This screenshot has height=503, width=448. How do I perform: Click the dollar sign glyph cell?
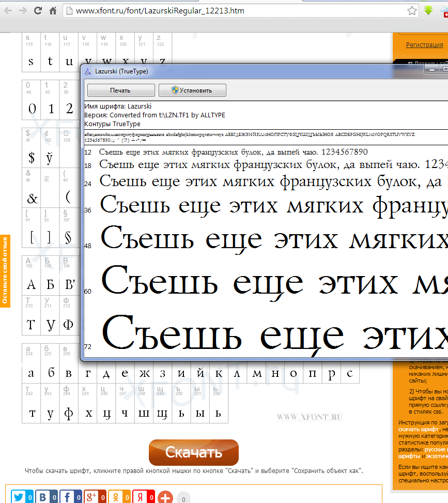tap(31, 147)
